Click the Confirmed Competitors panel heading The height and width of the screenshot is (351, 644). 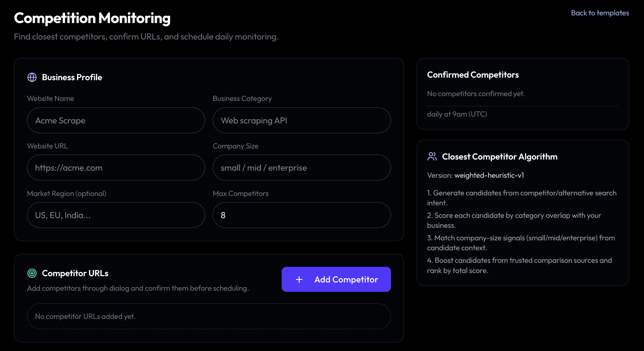[x=473, y=75]
